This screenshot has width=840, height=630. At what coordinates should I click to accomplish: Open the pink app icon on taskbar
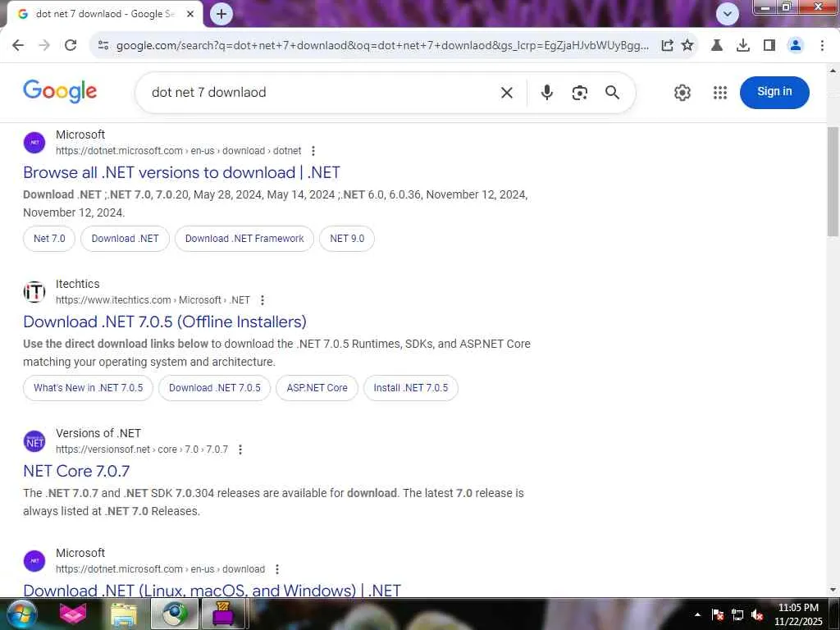point(73,614)
